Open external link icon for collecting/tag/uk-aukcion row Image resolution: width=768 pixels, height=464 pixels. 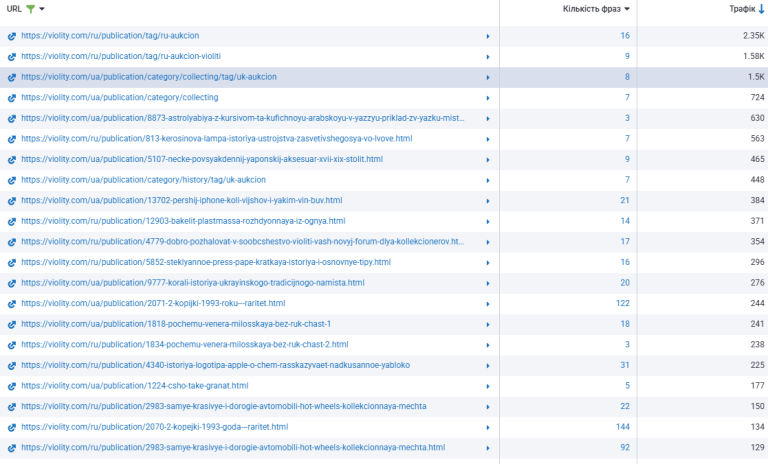click(12, 77)
